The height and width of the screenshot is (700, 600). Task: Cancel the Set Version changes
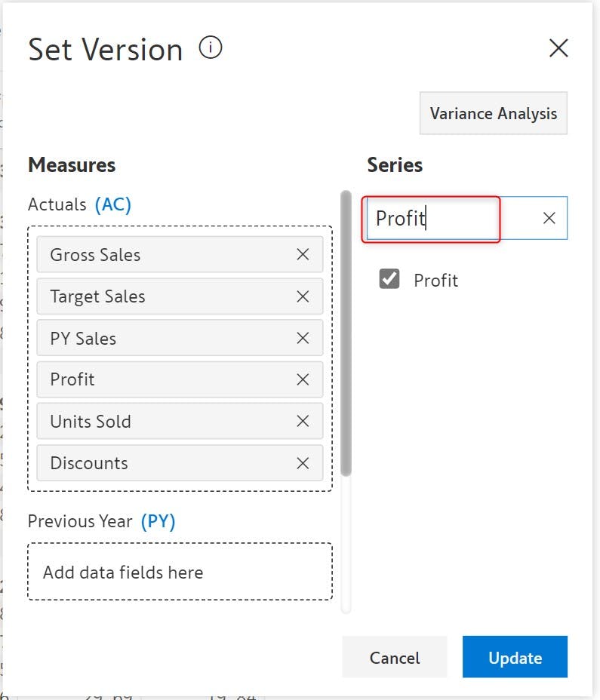coord(394,658)
